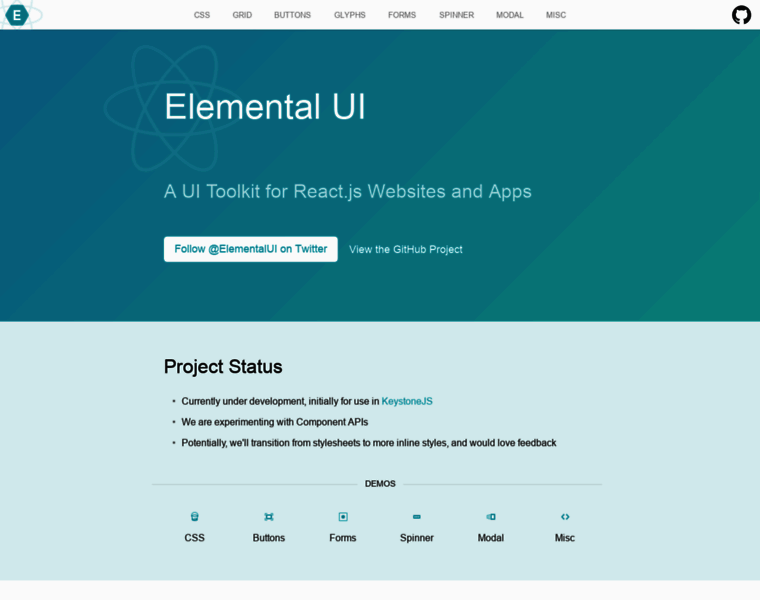This screenshot has height=600, width=760.
Task: Open the MODAL nav item
Action: (509, 15)
